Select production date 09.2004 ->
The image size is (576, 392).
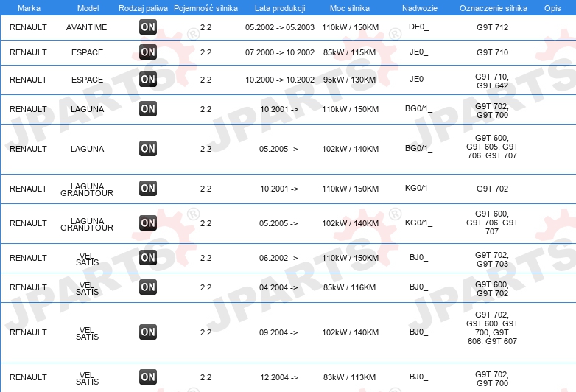pos(278,332)
